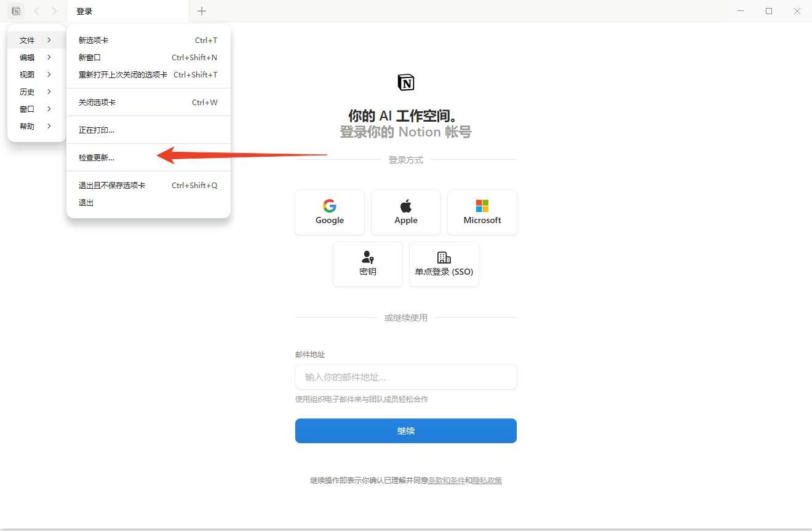Click the 邮件地址 input field
The height and width of the screenshot is (531, 812).
pos(406,377)
